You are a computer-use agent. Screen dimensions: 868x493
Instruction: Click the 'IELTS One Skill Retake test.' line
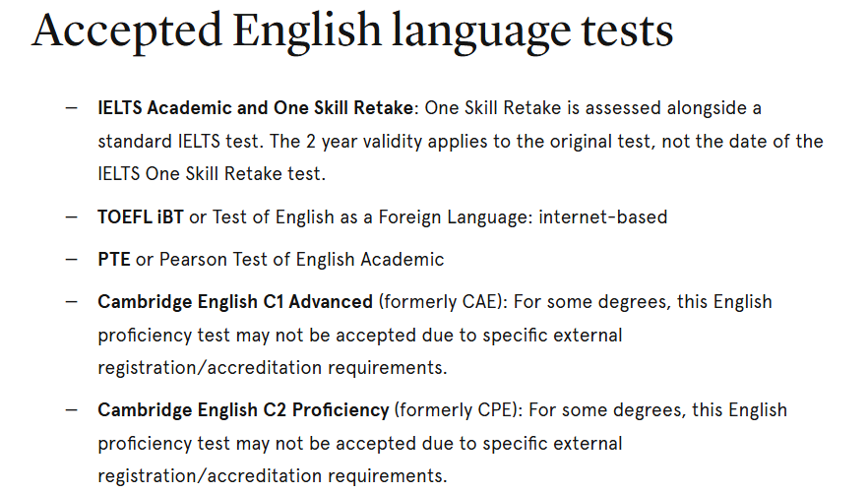pos(211,174)
